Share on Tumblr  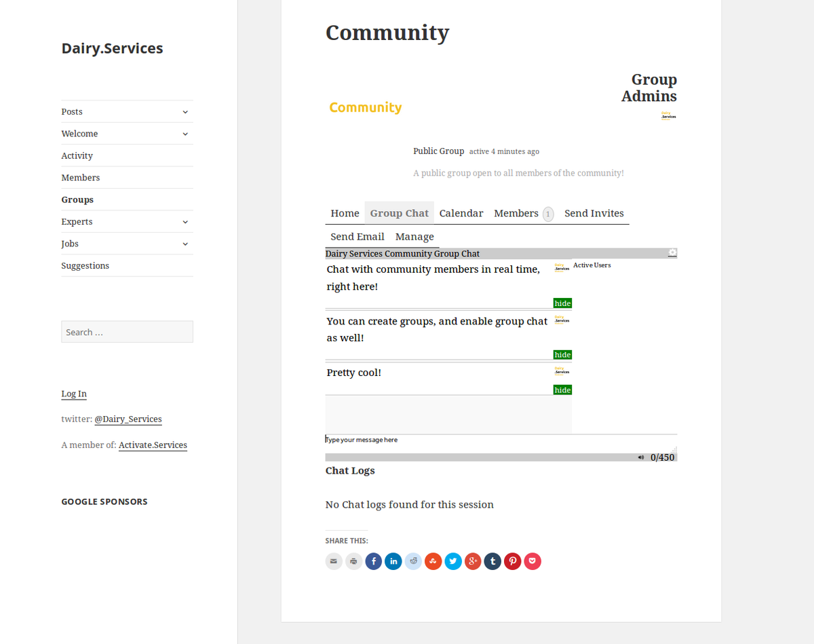(492, 561)
